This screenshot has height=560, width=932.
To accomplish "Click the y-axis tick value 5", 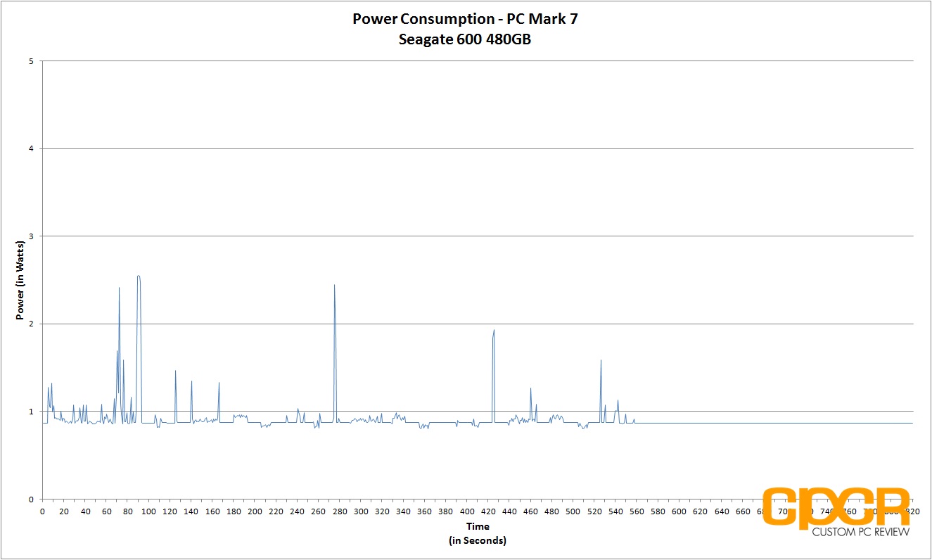I will click(x=31, y=61).
